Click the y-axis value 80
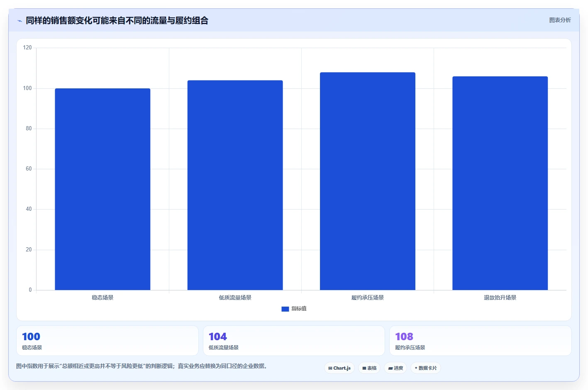Screen dimensions: 588x390 29,129
